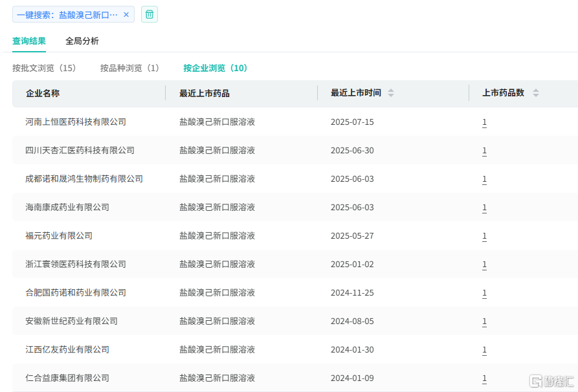The image size is (578, 392).
Task: Click company name 浙江寰领医药科技有限公司
Action: [76, 264]
